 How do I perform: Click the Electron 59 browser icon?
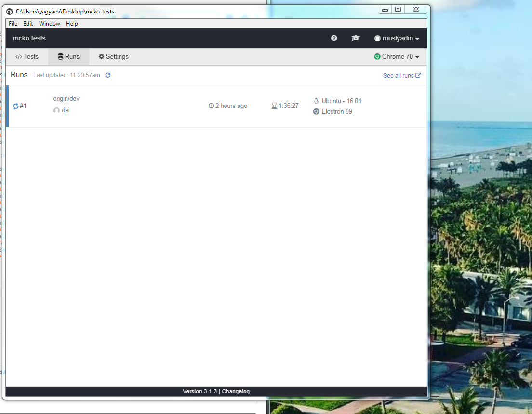click(x=316, y=111)
